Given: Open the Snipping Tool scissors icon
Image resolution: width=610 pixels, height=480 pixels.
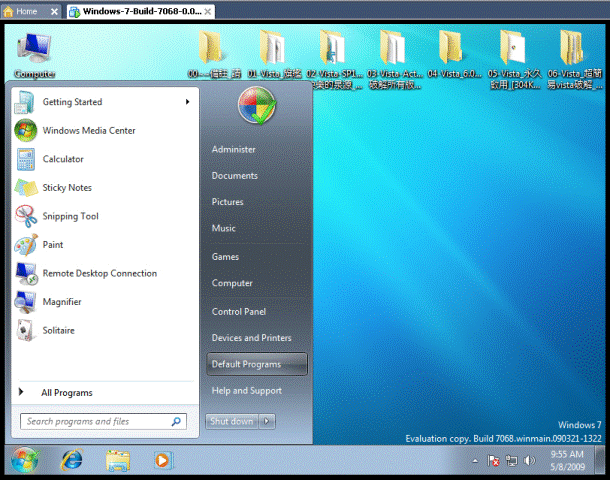Looking at the screenshot, I should pos(26,216).
